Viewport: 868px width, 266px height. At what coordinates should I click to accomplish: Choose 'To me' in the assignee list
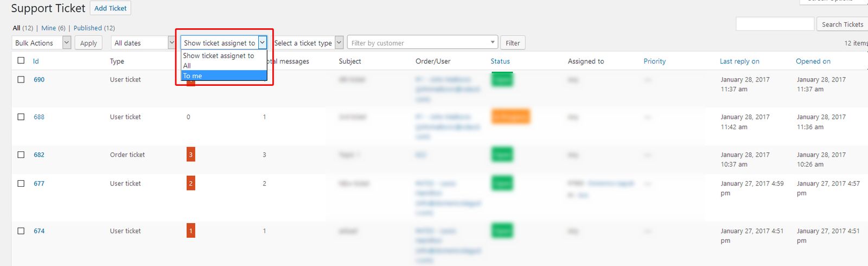click(x=224, y=76)
